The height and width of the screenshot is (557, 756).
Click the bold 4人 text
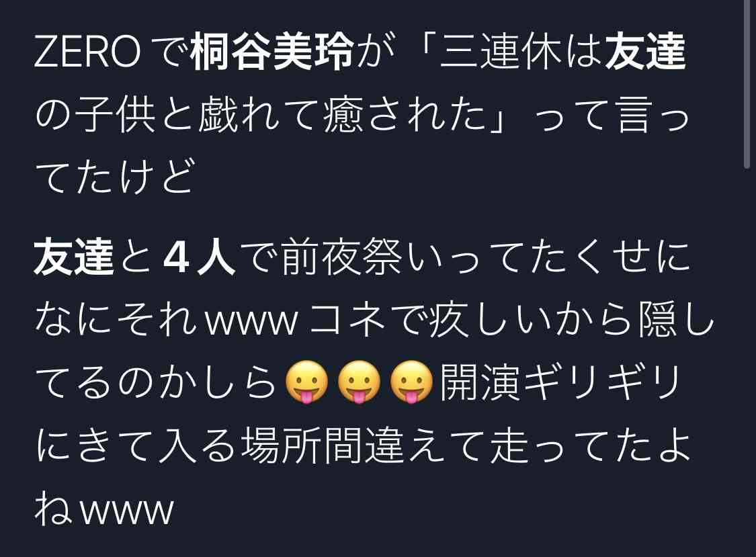click(199, 257)
